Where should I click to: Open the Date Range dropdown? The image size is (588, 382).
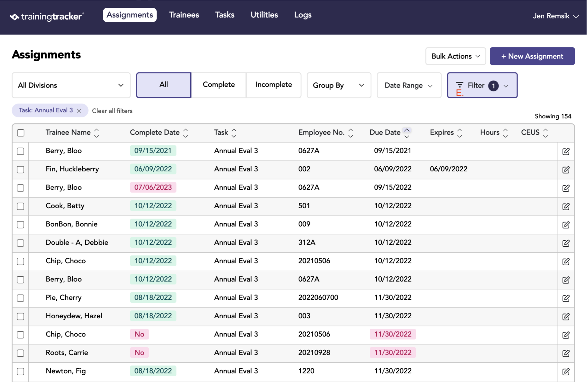pos(409,85)
